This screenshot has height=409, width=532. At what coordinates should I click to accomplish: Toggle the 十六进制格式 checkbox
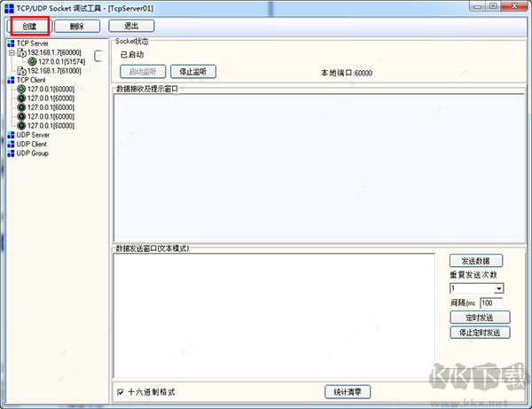point(121,391)
